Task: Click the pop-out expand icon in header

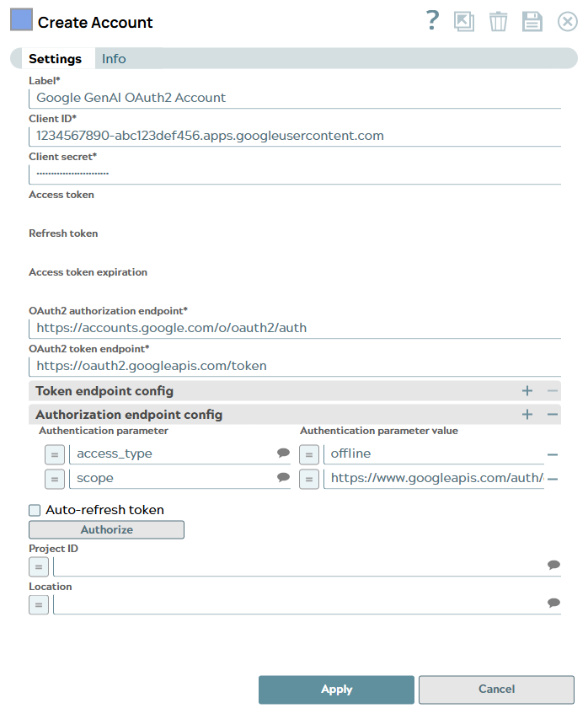Action: [464, 21]
